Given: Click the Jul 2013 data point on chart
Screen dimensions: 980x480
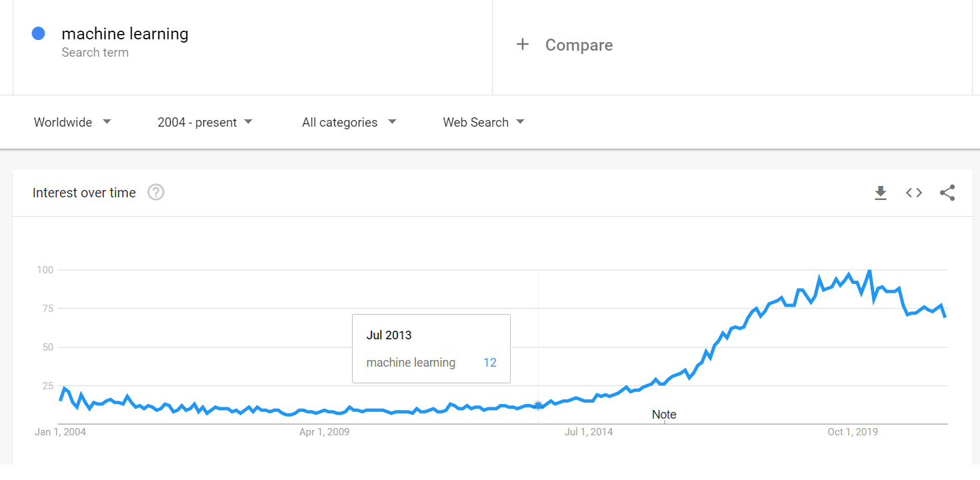Looking at the screenshot, I should coord(539,406).
